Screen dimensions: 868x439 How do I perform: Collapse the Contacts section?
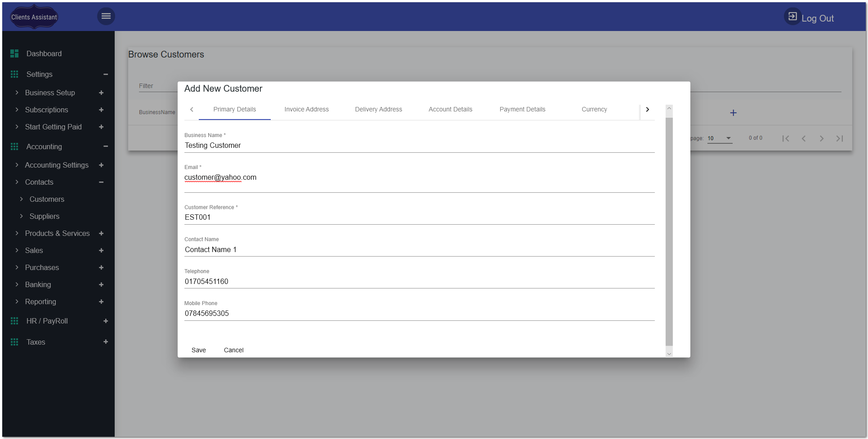tap(101, 182)
